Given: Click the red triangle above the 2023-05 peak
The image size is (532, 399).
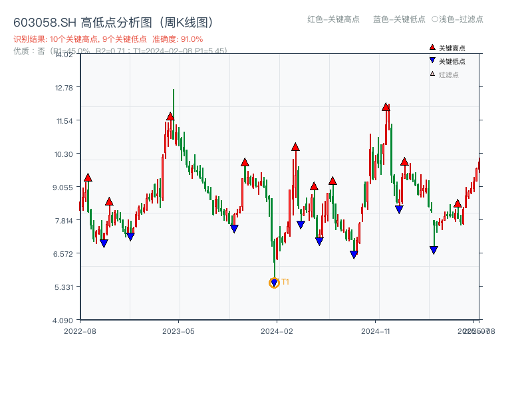Looking at the screenshot, I should pyautogui.click(x=170, y=115).
